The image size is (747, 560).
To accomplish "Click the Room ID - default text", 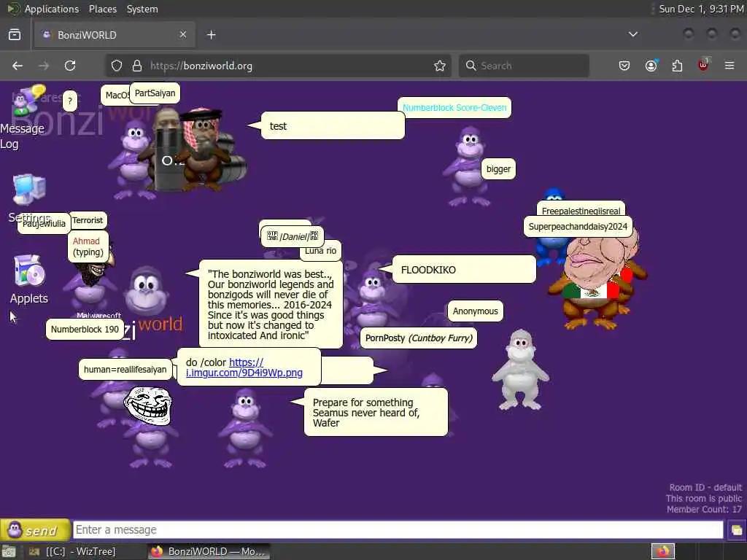I will (705, 487).
